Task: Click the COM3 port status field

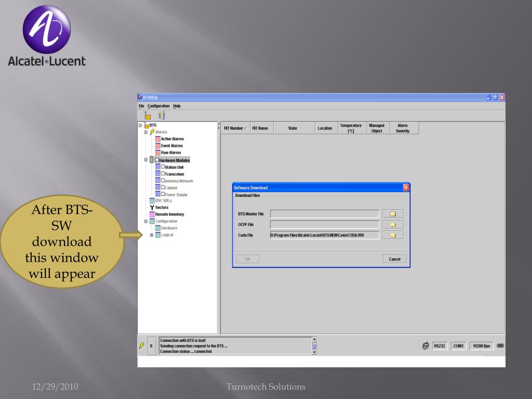Action: point(458,345)
